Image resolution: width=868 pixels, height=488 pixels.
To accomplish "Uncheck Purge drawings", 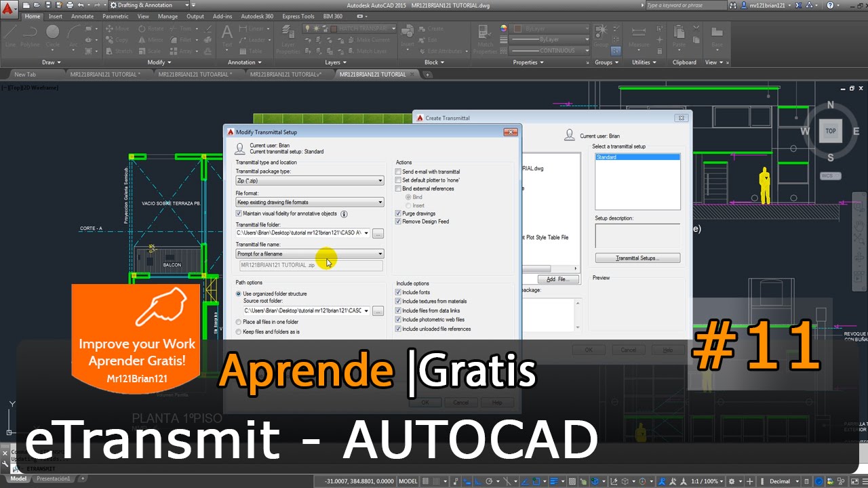I will point(399,213).
